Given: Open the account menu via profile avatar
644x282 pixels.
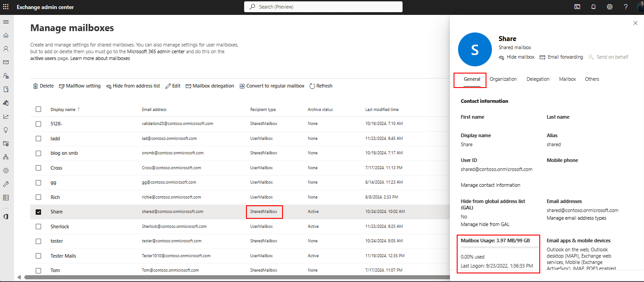Looking at the screenshot, I should (x=640, y=7).
